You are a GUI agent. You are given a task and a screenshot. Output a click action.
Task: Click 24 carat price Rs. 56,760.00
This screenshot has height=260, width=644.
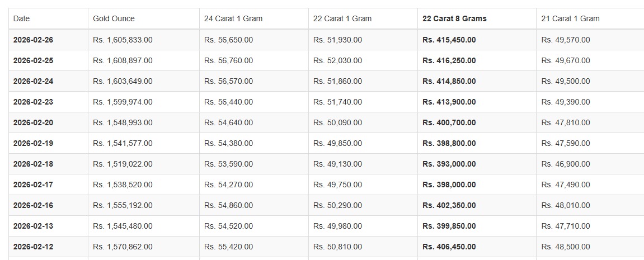pyautogui.click(x=228, y=60)
